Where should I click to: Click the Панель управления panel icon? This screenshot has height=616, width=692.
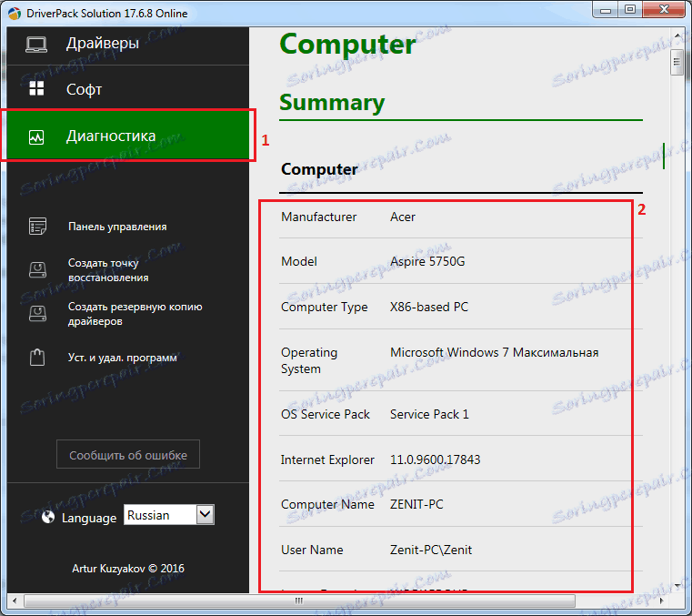point(37,226)
